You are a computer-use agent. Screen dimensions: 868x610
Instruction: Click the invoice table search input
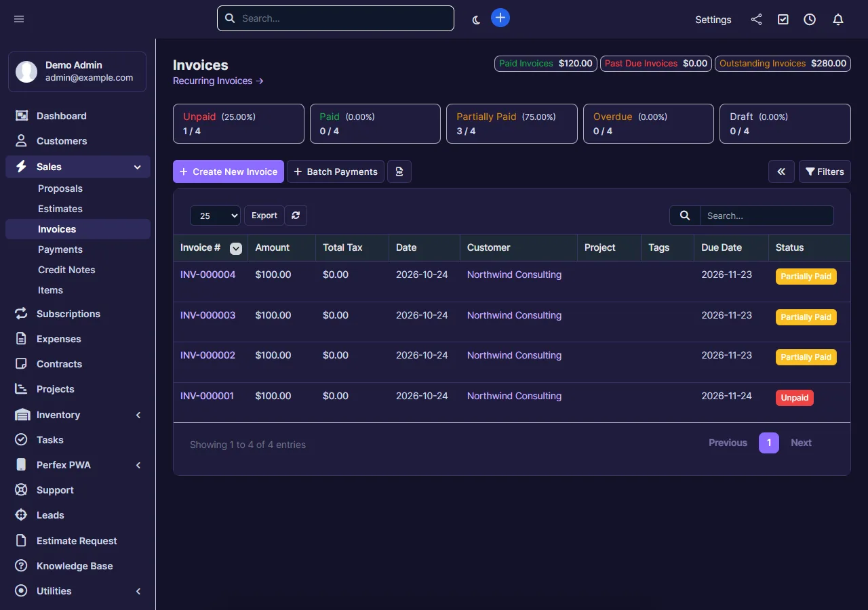tap(767, 216)
